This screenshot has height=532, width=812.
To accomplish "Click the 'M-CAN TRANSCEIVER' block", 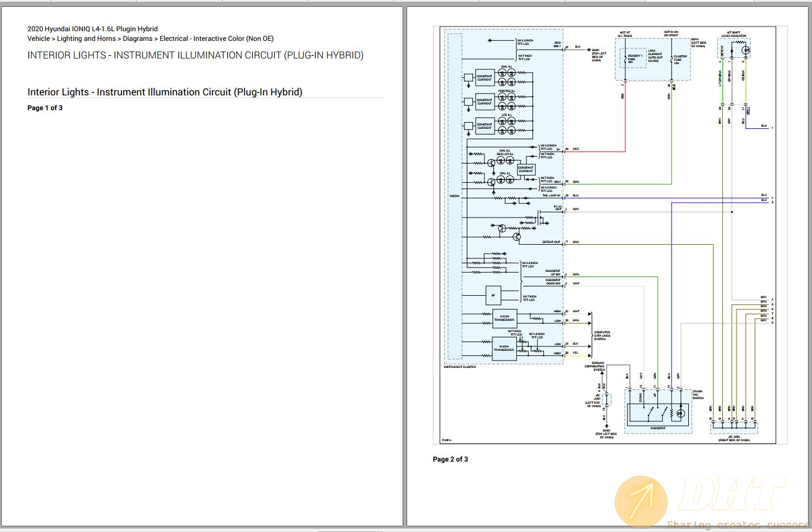I will (x=504, y=348).
